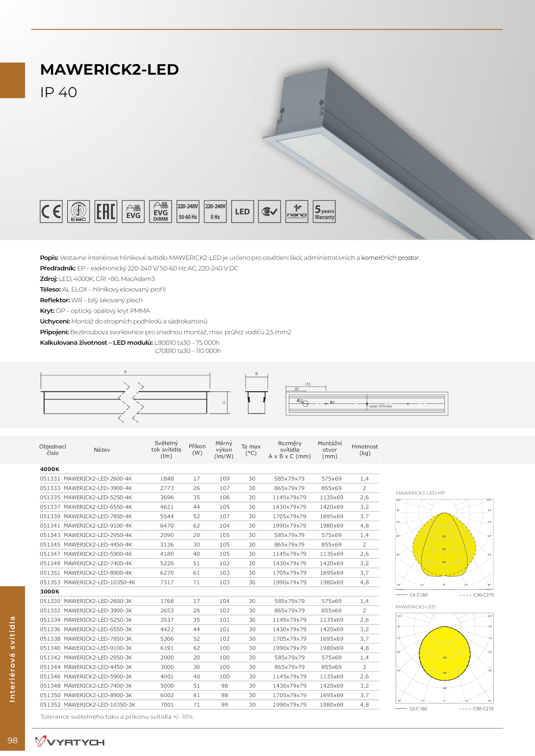Click the MAWERICK2-LED round polar diagram
Screen dimensions: 535x756
(x=445, y=658)
